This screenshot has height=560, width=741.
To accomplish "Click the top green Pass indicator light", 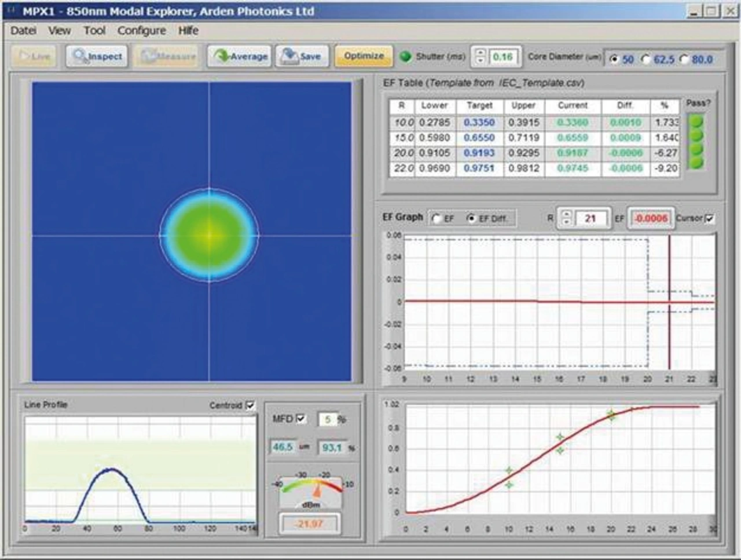I will [695, 122].
